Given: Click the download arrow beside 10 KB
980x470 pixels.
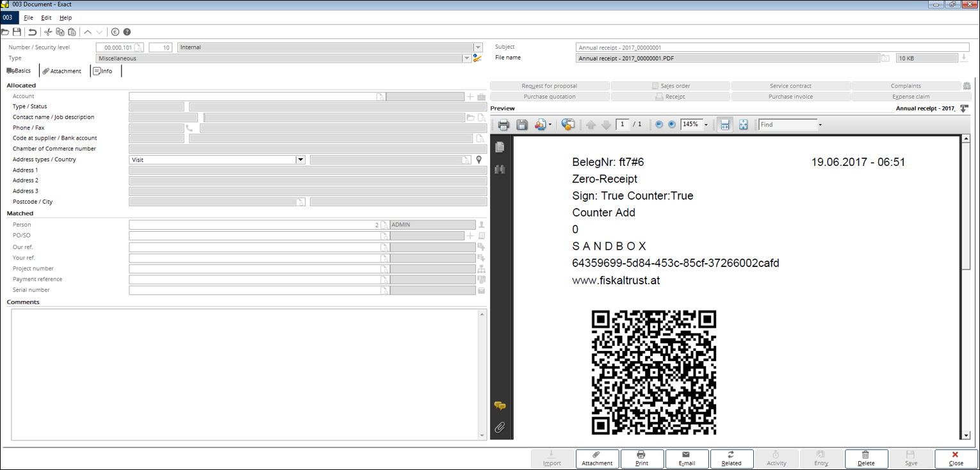Looking at the screenshot, I should point(964,58).
